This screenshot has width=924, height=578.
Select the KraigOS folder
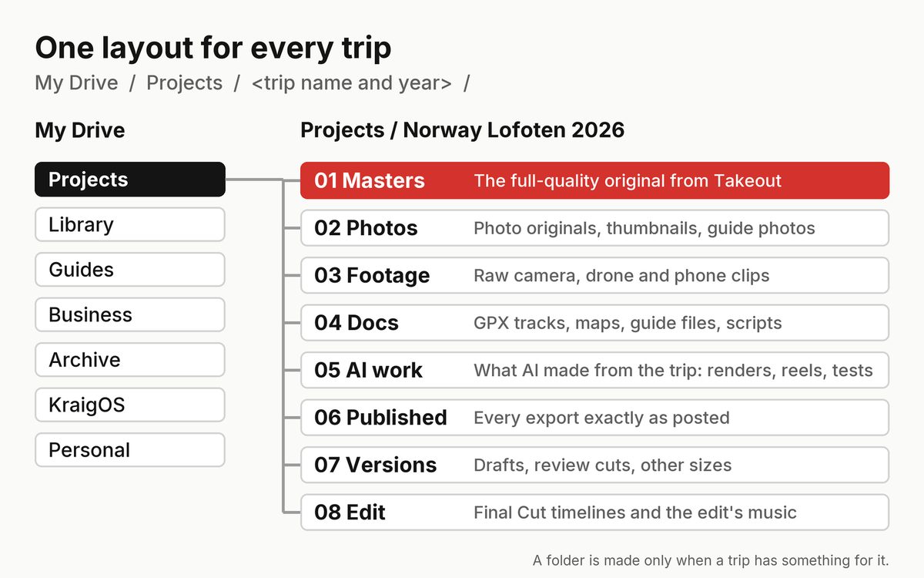[130, 405]
